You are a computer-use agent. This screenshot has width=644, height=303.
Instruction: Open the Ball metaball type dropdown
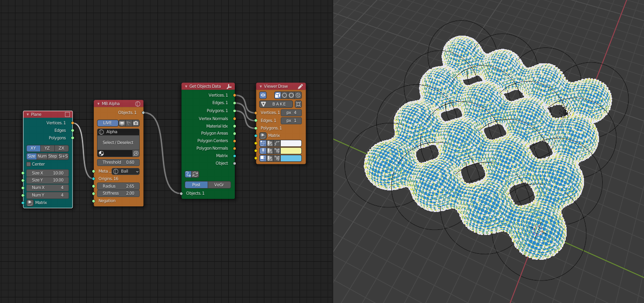click(125, 171)
